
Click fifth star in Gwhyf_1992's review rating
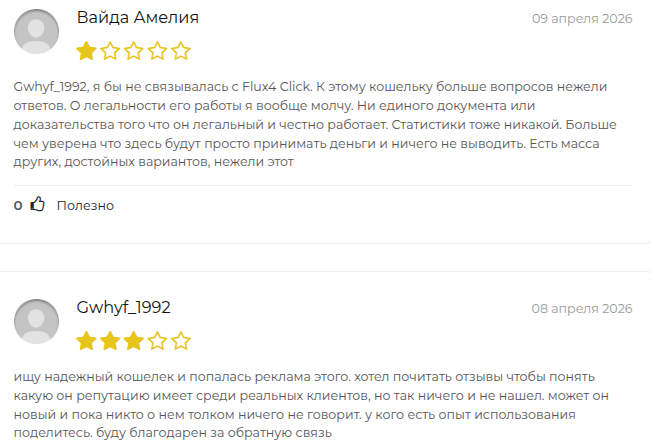tap(181, 340)
